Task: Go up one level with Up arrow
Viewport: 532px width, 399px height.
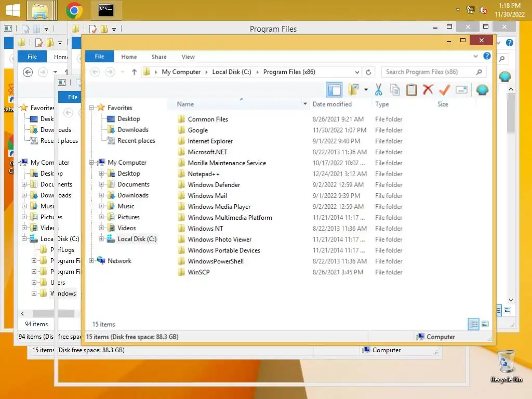Action: coord(135,72)
